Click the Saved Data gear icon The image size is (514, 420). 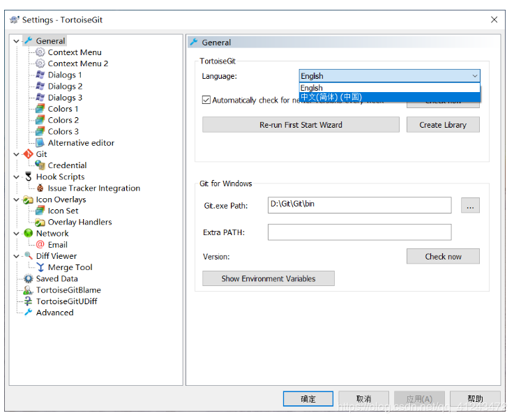tap(29, 278)
